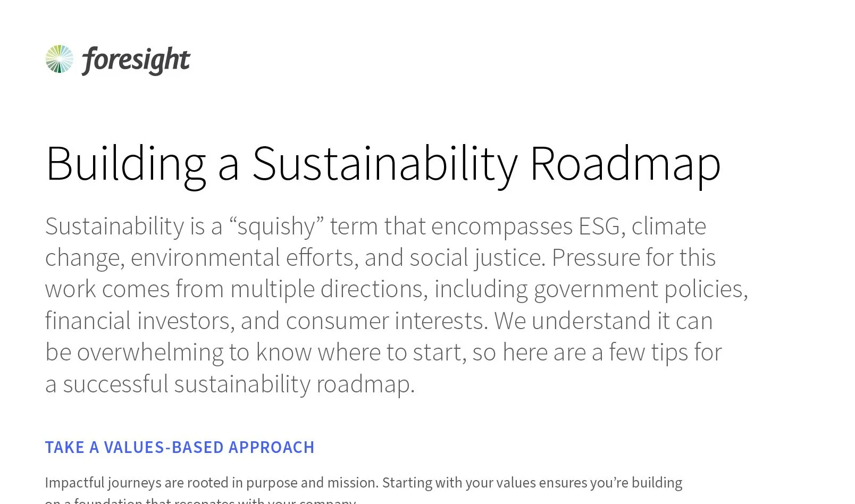Click the word "squishy" in the intro
This screenshot has height=504, width=855.
click(276, 226)
